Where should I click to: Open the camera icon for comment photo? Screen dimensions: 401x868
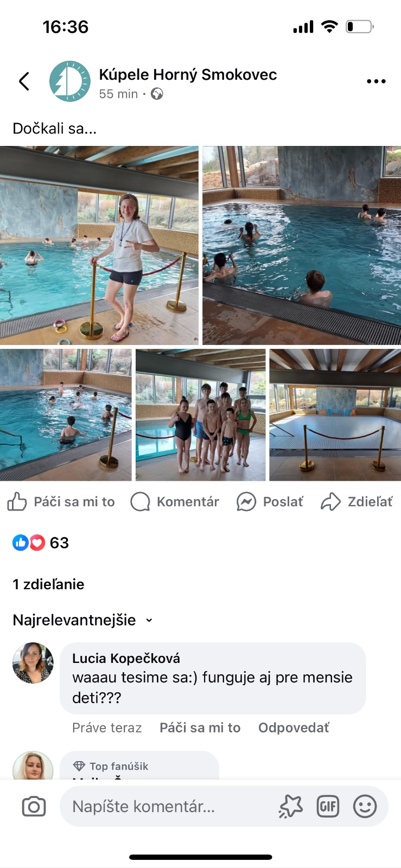(34, 807)
